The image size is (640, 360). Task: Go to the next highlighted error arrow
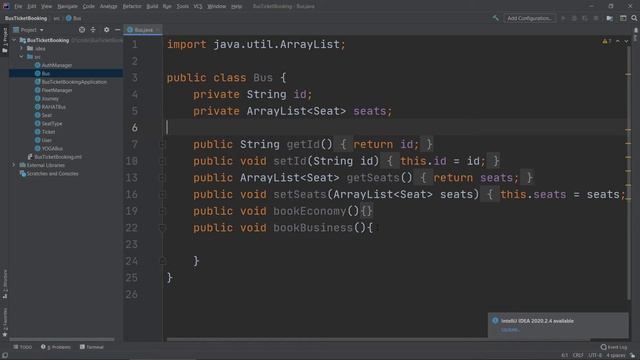[x=626, y=41]
